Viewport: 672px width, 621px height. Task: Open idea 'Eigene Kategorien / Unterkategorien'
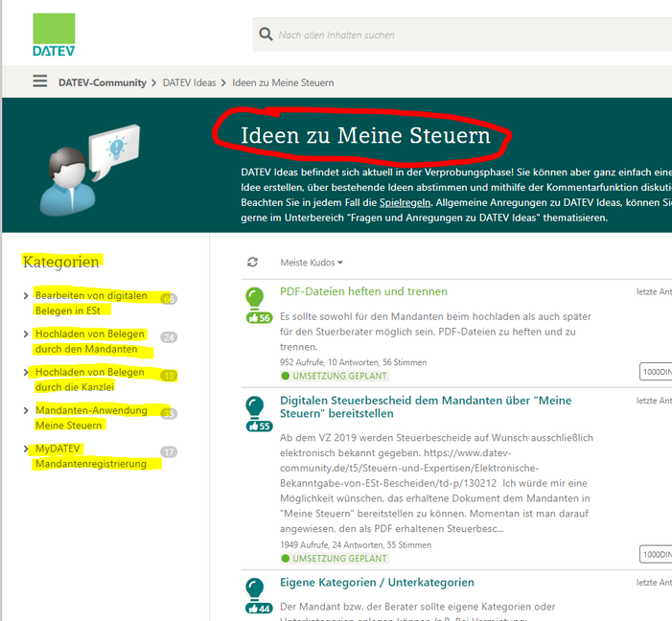(x=377, y=583)
